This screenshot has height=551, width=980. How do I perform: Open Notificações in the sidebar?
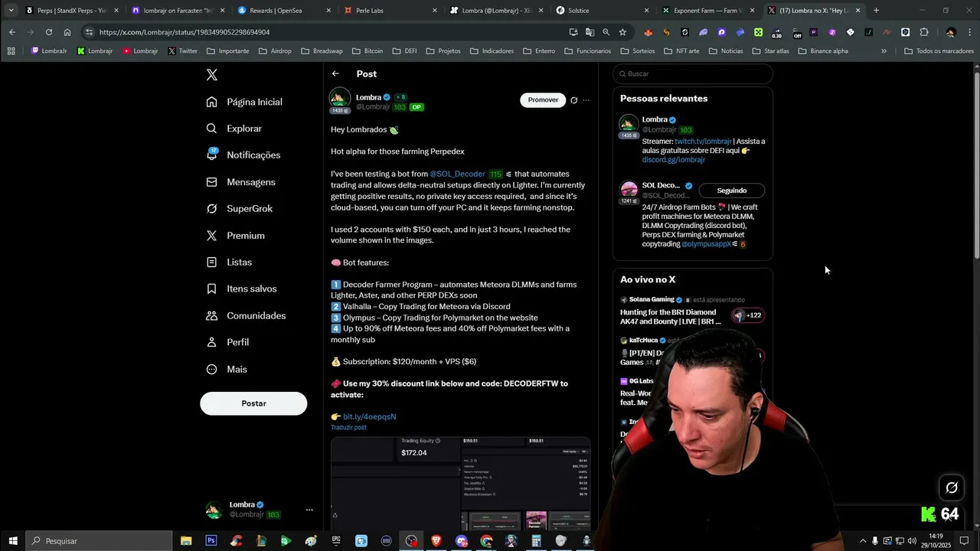pyautogui.click(x=244, y=155)
